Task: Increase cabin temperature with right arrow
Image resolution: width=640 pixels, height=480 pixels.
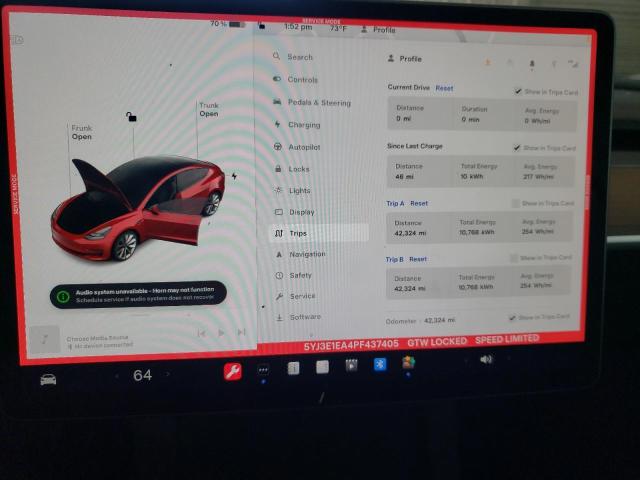Action: pos(167,374)
